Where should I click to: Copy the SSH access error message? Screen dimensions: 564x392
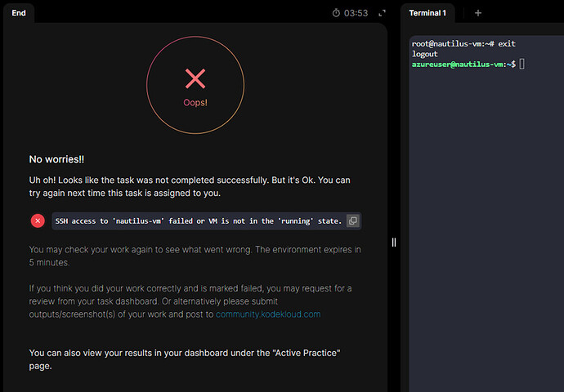tap(352, 220)
